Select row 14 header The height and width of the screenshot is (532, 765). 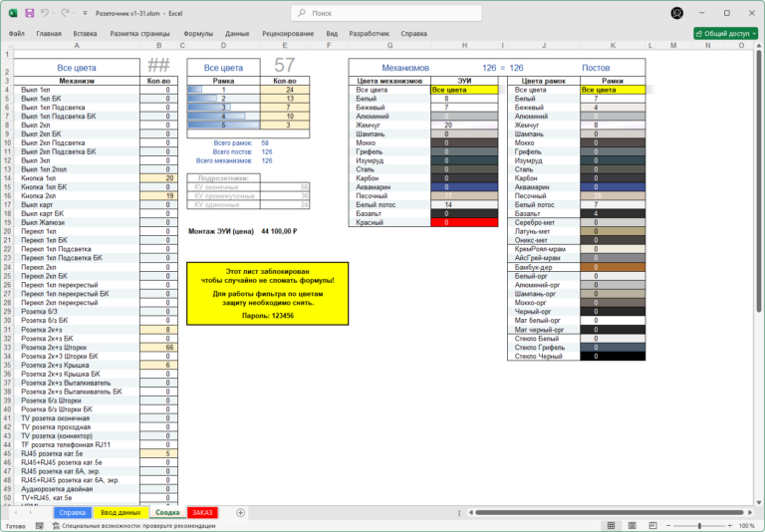[7, 178]
